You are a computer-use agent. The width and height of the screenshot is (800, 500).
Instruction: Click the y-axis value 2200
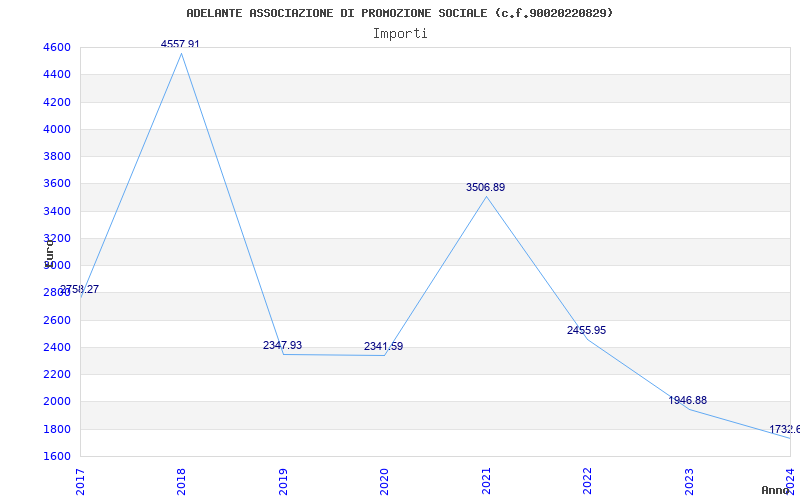[x=57, y=374]
